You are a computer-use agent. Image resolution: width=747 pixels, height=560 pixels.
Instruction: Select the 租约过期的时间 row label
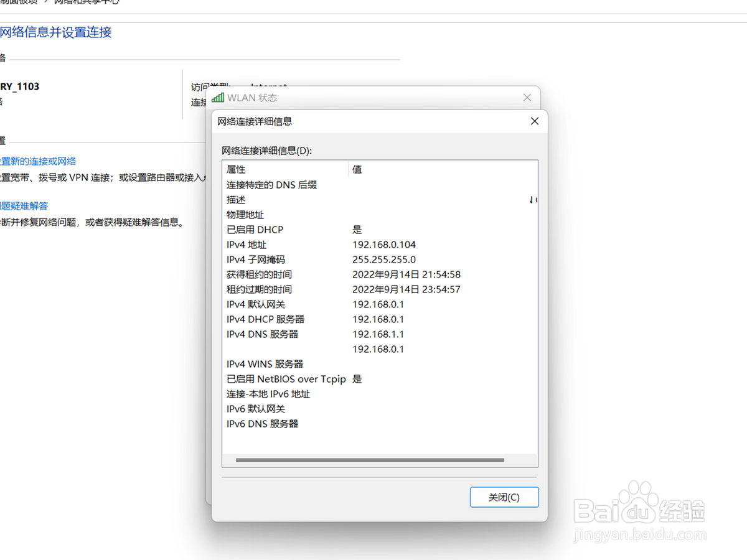click(259, 289)
